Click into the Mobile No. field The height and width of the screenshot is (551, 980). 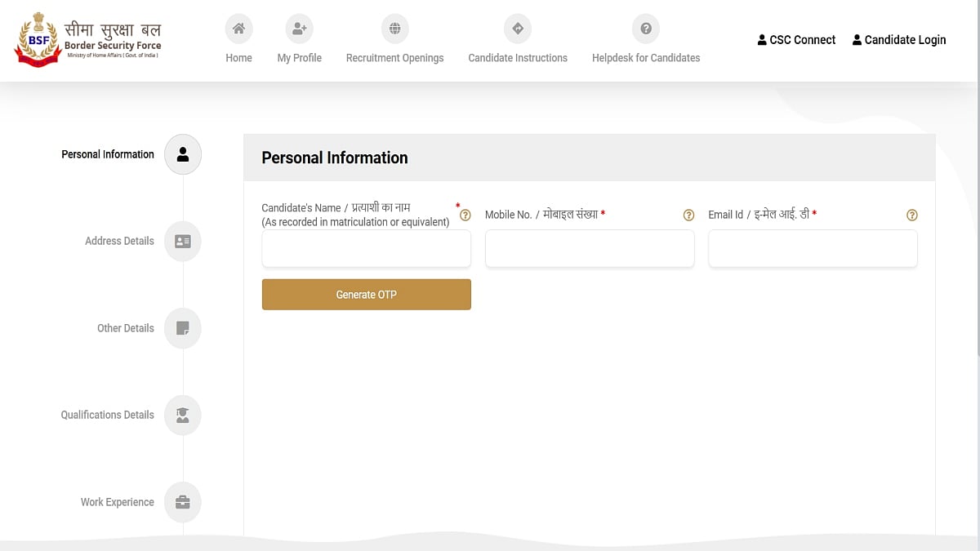tap(590, 249)
